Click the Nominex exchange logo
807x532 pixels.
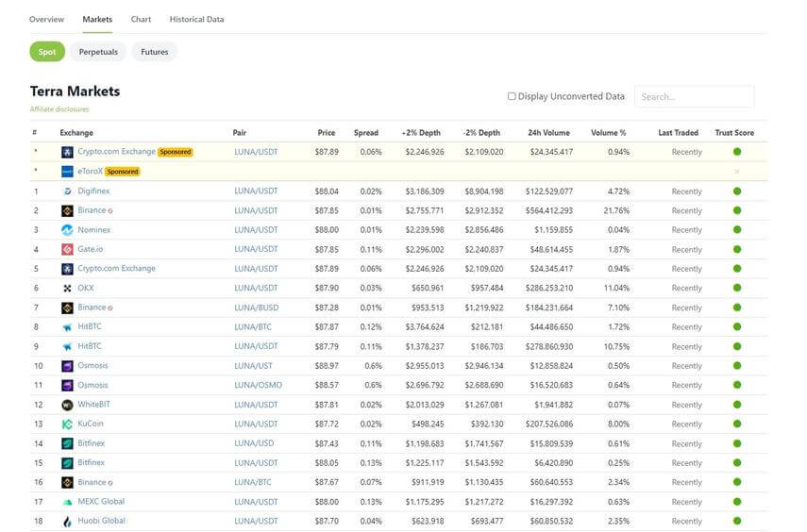click(x=67, y=230)
